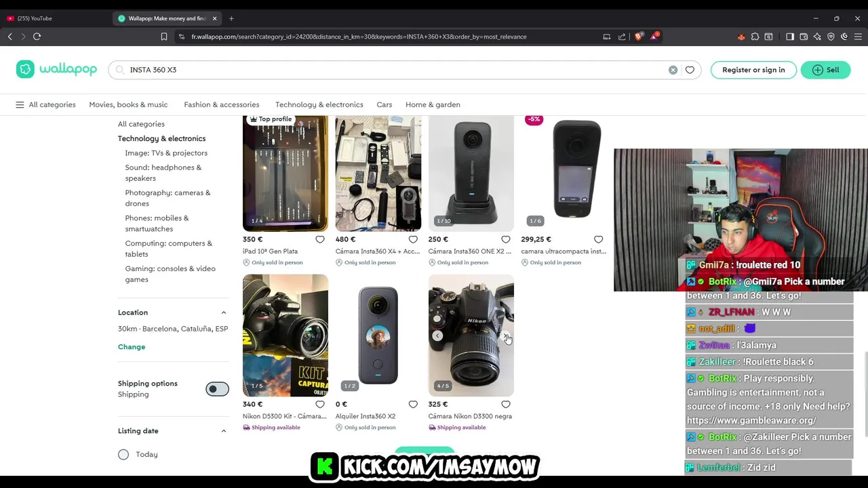Image resolution: width=868 pixels, height=488 pixels.
Task: Favorite the Alquiler Insta360 X2 listing
Action: pyautogui.click(x=413, y=405)
